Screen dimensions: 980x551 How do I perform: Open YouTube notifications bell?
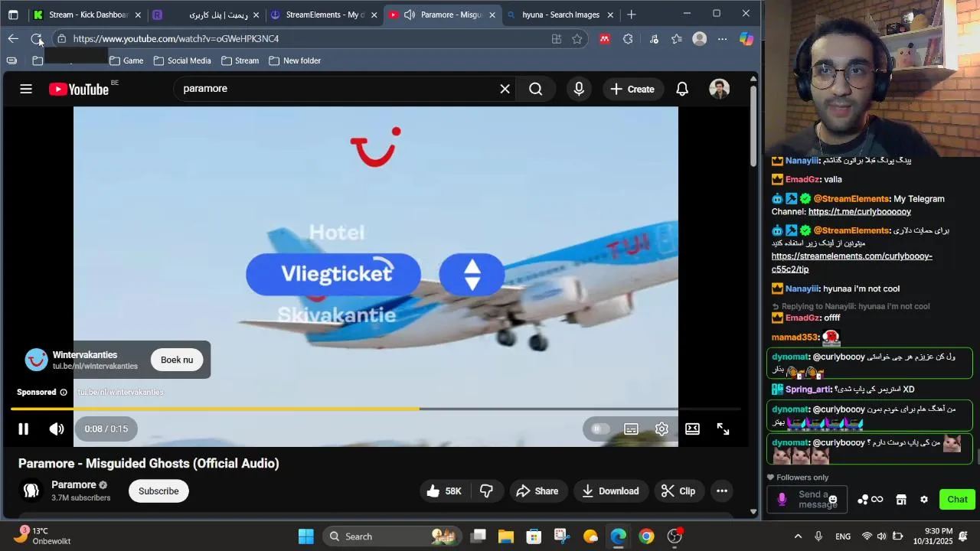[x=681, y=89]
